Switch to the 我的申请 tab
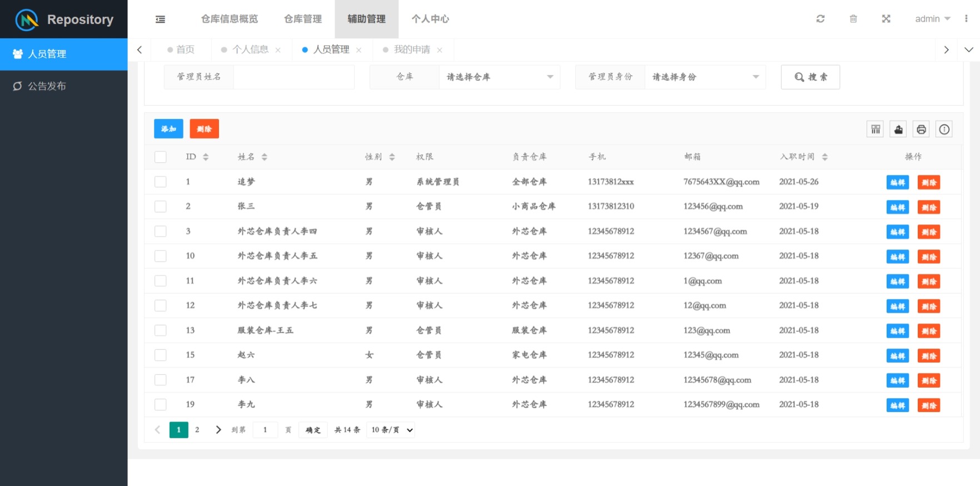This screenshot has height=486, width=980. pos(412,50)
